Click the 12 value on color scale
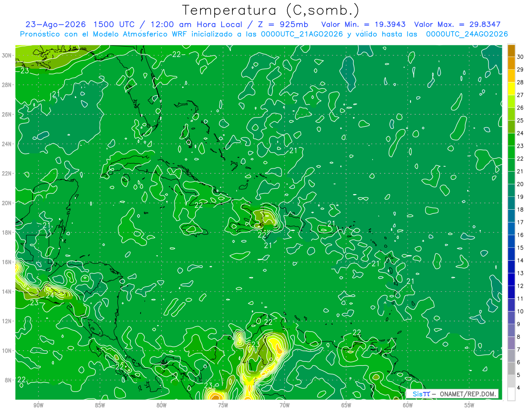The height and width of the screenshot is (411, 532). [520, 286]
